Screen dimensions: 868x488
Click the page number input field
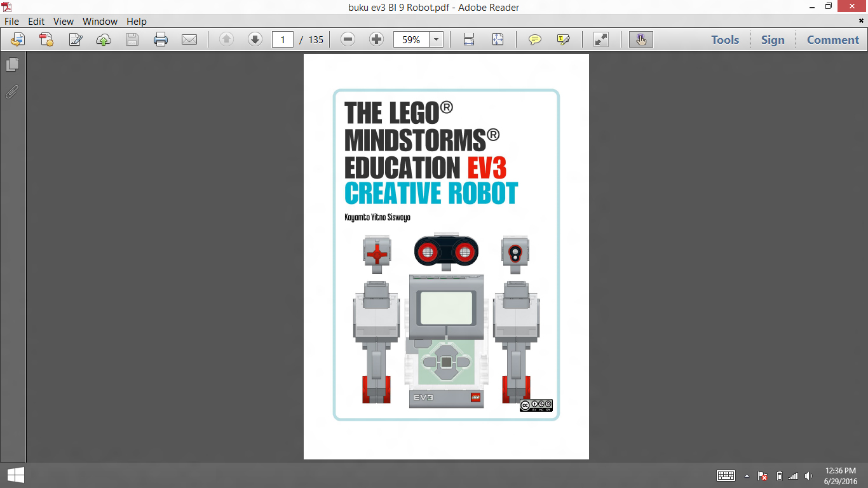282,39
